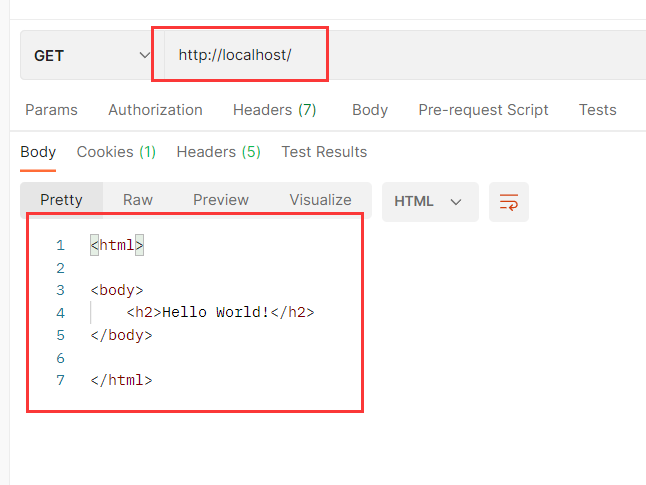Open the HTML format dropdown
646x485 pixels.
pyautogui.click(x=429, y=201)
